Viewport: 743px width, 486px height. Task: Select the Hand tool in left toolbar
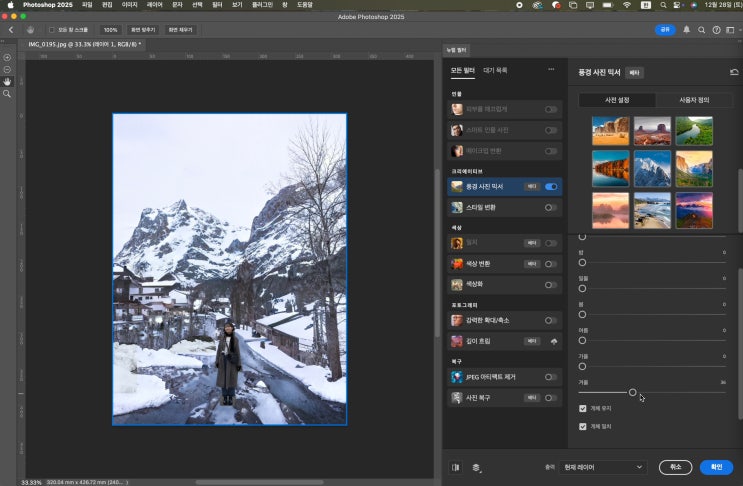tap(7, 81)
